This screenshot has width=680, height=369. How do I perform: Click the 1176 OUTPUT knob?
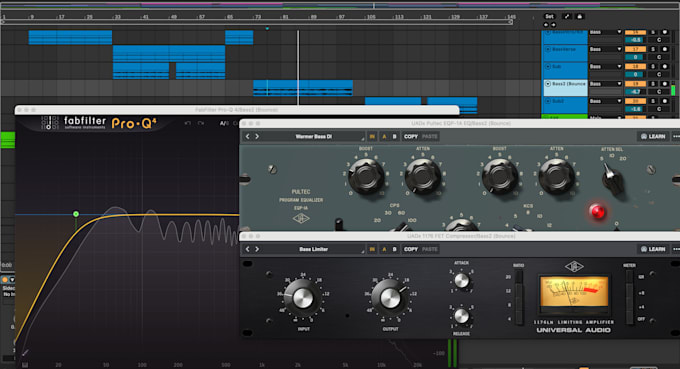coord(390,298)
